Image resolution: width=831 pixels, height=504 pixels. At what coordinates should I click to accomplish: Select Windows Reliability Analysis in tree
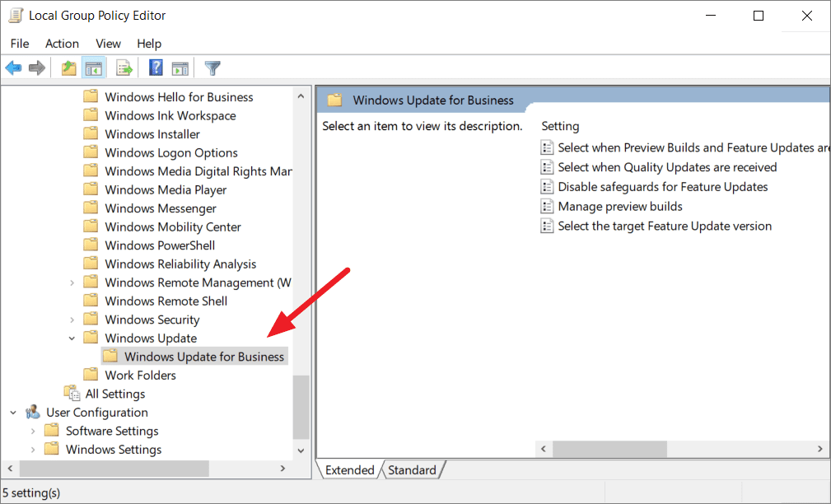coord(180,264)
